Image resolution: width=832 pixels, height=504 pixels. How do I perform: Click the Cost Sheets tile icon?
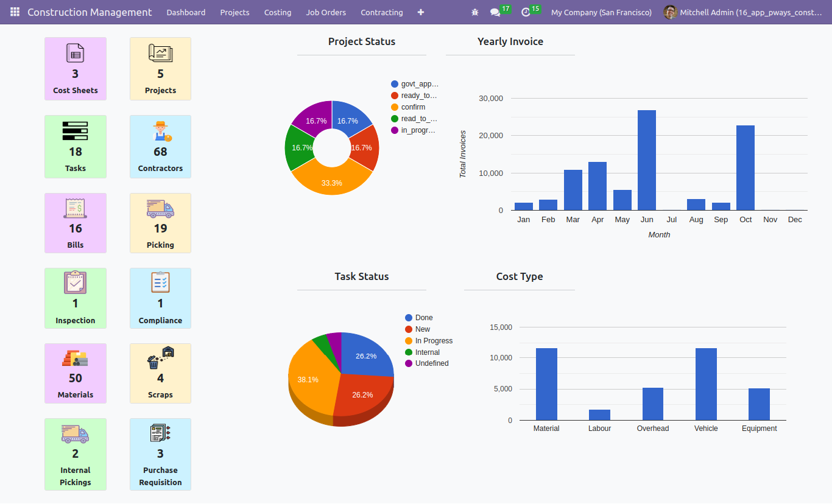tap(75, 53)
